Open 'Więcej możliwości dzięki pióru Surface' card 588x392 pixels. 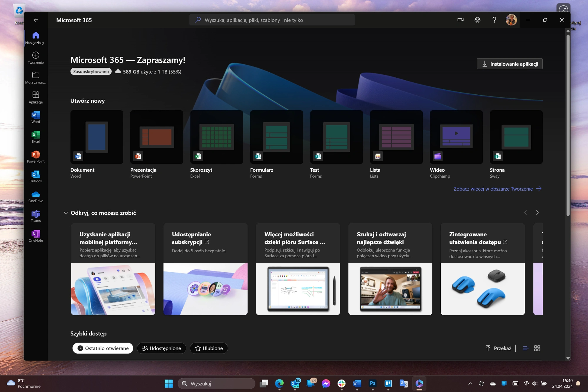point(298,269)
